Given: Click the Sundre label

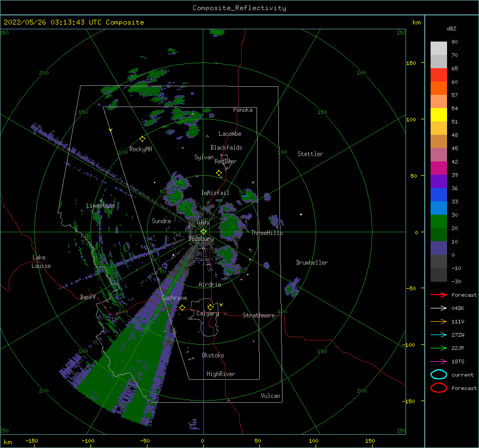Looking at the screenshot, I should (161, 221).
